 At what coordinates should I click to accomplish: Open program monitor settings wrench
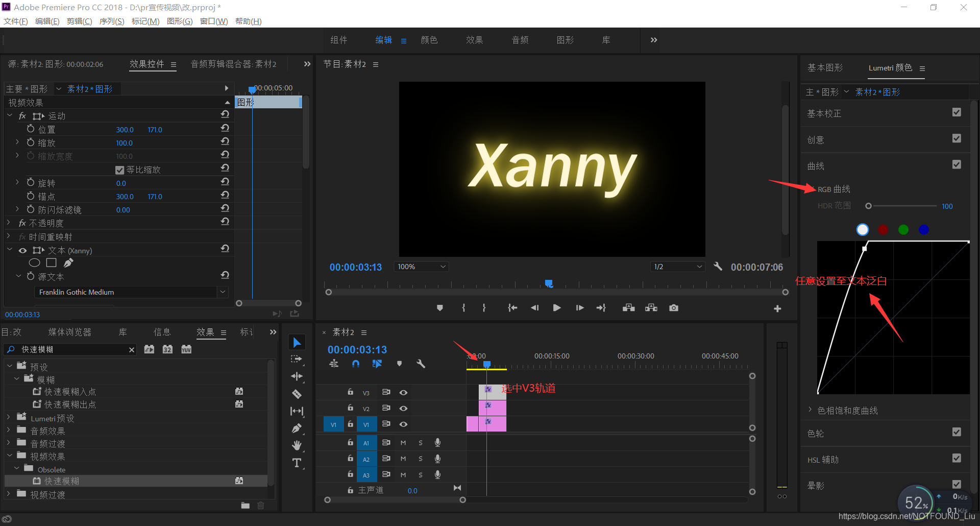click(x=718, y=266)
